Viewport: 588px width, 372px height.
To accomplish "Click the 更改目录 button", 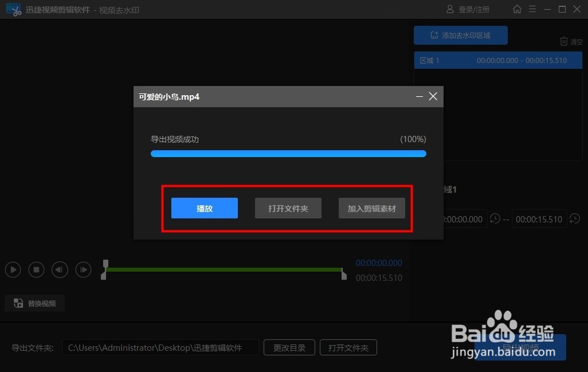I will coord(289,347).
